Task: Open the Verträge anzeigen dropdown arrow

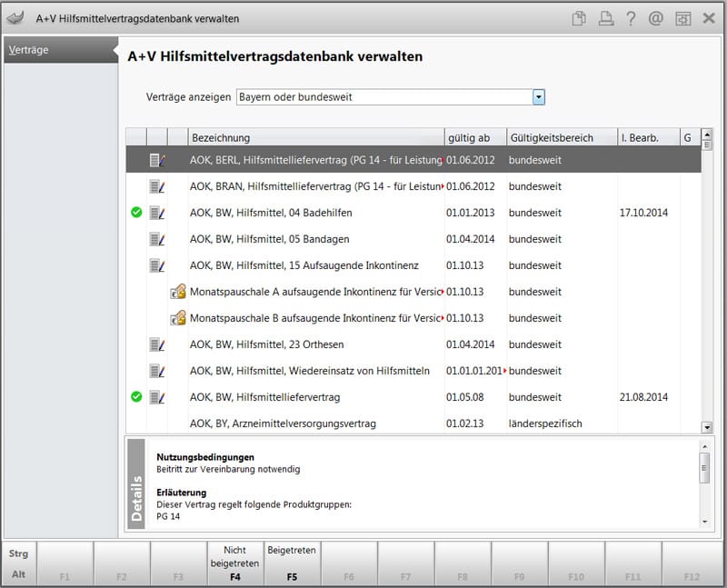Action: (538, 97)
